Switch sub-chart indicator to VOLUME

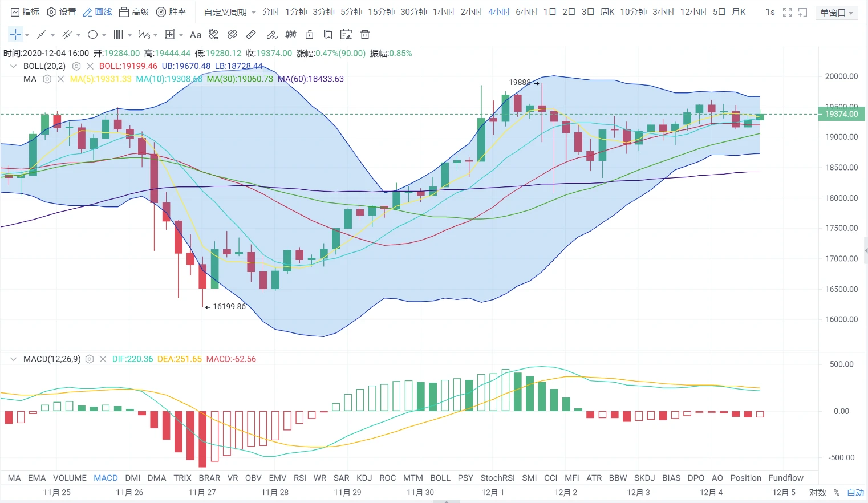[x=70, y=478]
